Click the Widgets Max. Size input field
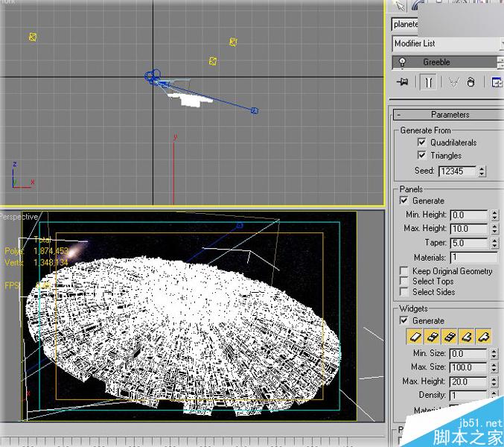 point(468,368)
